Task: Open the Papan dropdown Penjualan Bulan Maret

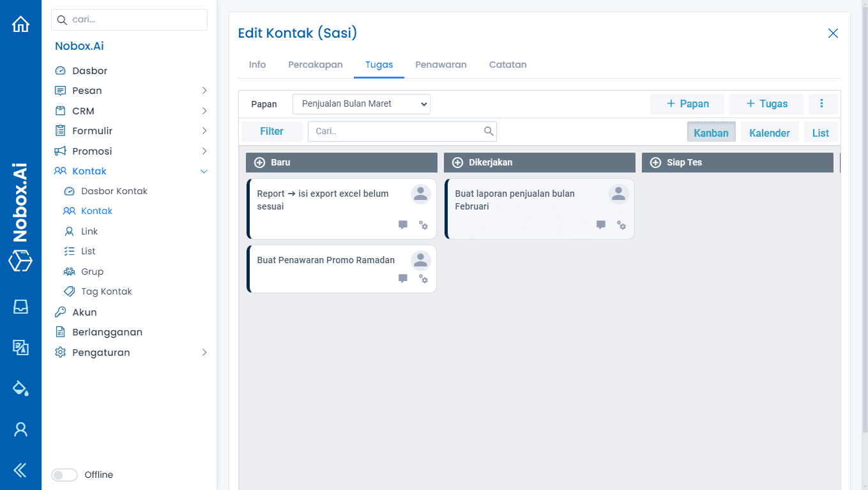Action: tap(361, 104)
